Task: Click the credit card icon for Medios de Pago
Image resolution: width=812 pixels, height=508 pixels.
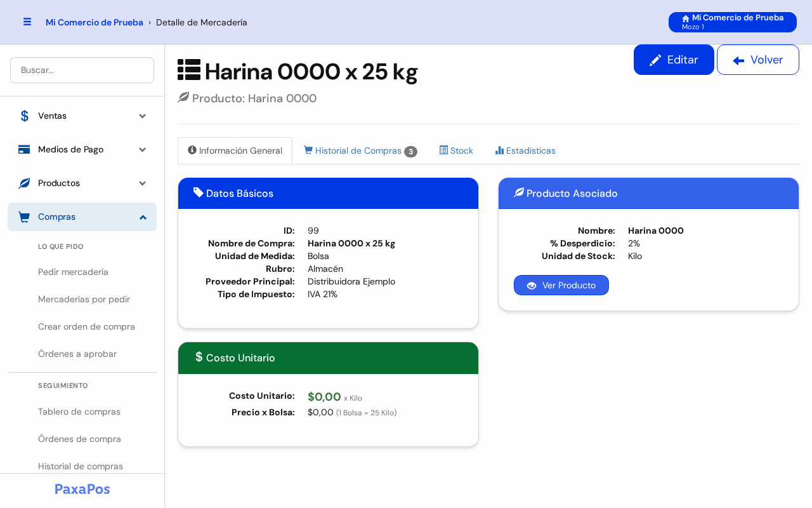Action: click(24, 149)
